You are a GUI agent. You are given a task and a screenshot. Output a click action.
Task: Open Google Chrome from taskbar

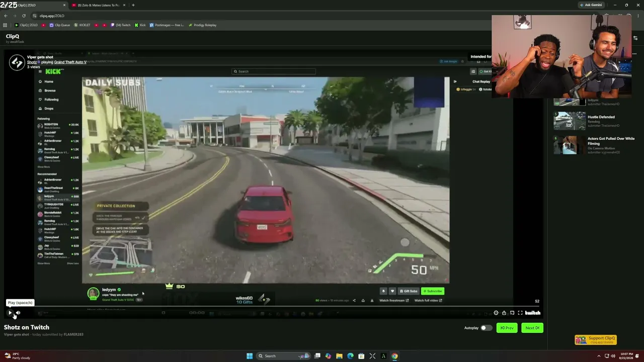(394, 356)
